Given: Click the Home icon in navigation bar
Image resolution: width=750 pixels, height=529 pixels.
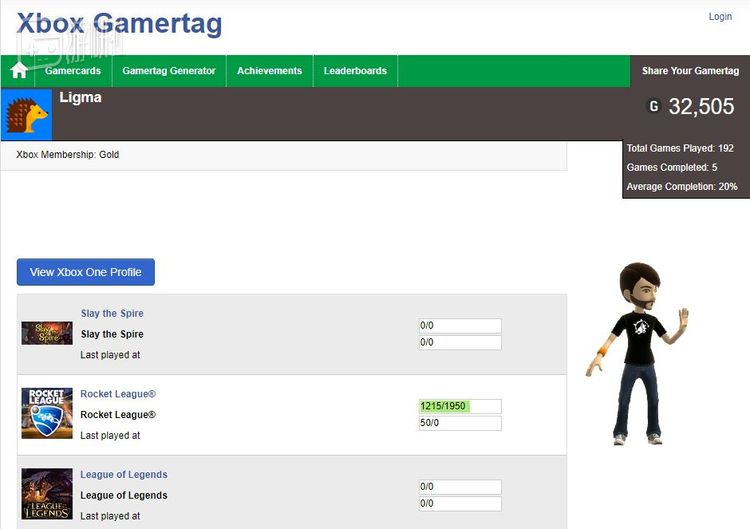Looking at the screenshot, I should pyautogui.click(x=18, y=71).
